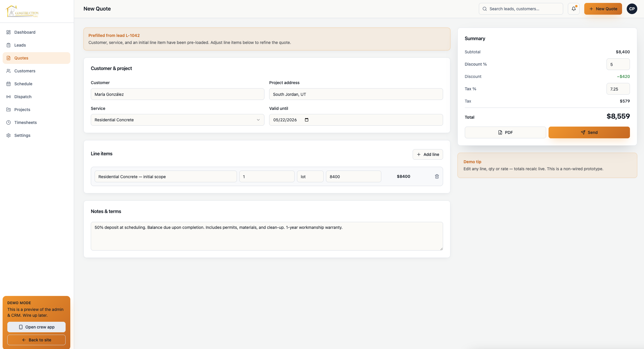Click the Open crew app button
644x349 pixels.
tap(36, 327)
